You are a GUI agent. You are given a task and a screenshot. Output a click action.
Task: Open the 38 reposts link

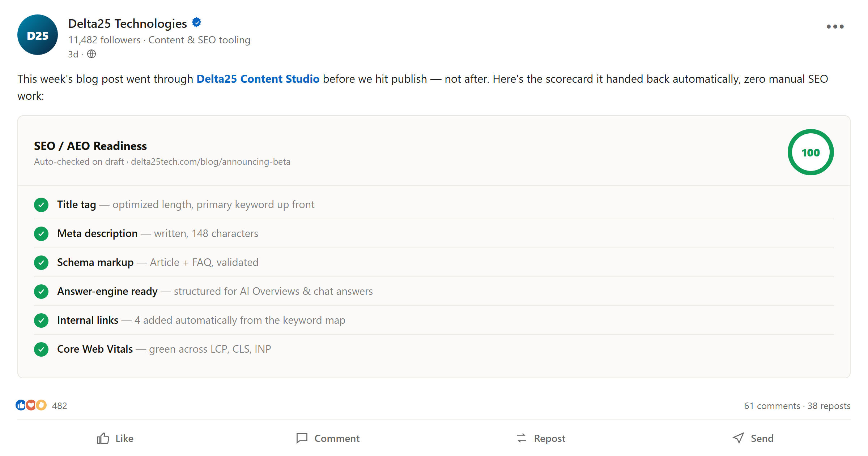829,406
